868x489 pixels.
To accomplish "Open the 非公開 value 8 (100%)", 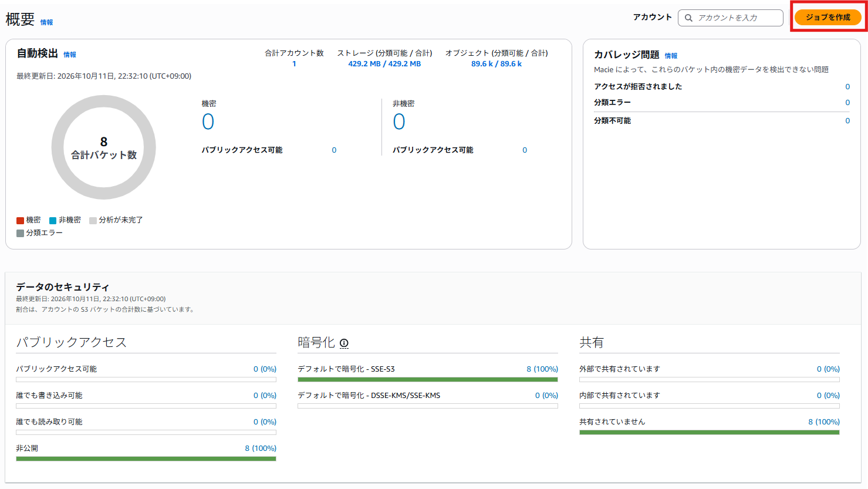I will 261,448.
